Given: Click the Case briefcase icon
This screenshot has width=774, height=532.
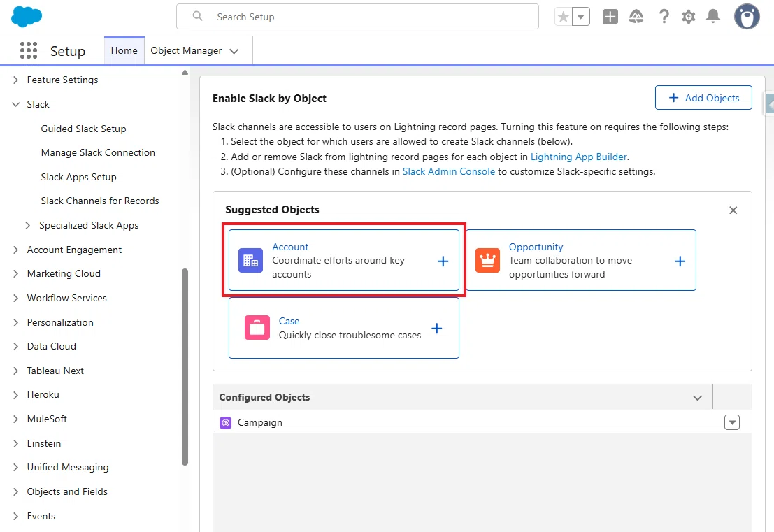Looking at the screenshot, I should [x=257, y=328].
